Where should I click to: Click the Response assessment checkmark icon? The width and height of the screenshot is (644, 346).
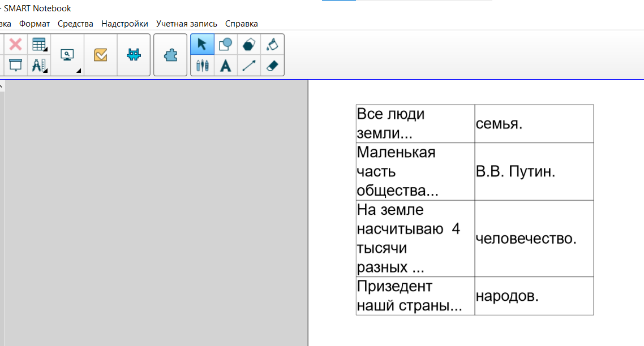(x=101, y=55)
